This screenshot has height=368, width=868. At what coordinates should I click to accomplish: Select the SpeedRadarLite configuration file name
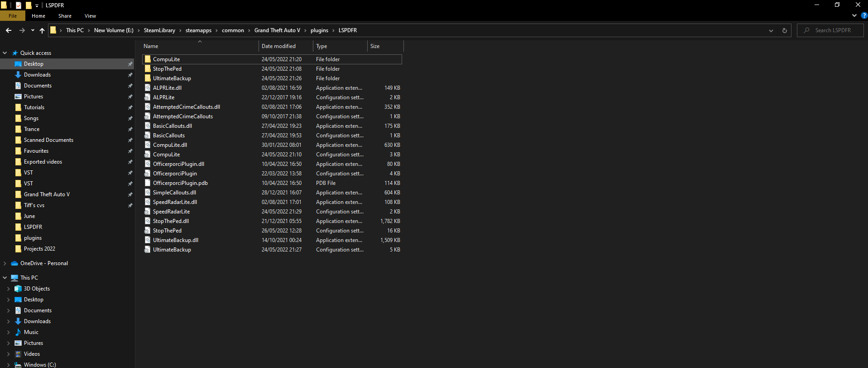point(171,212)
